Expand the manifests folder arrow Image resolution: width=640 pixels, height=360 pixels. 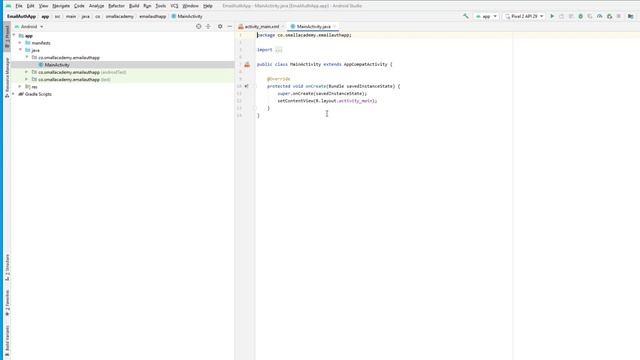pos(20,43)
